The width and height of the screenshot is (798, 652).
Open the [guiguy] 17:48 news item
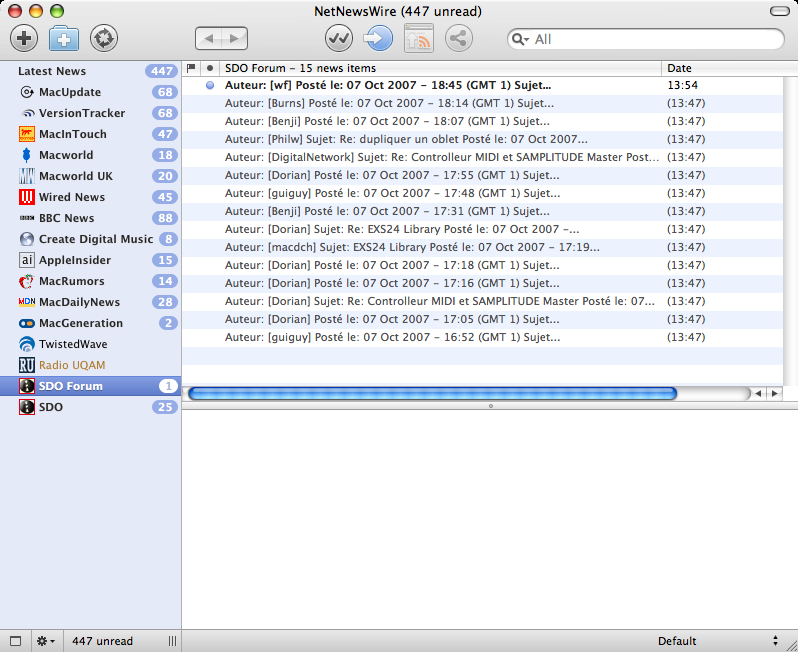[482, 193]
